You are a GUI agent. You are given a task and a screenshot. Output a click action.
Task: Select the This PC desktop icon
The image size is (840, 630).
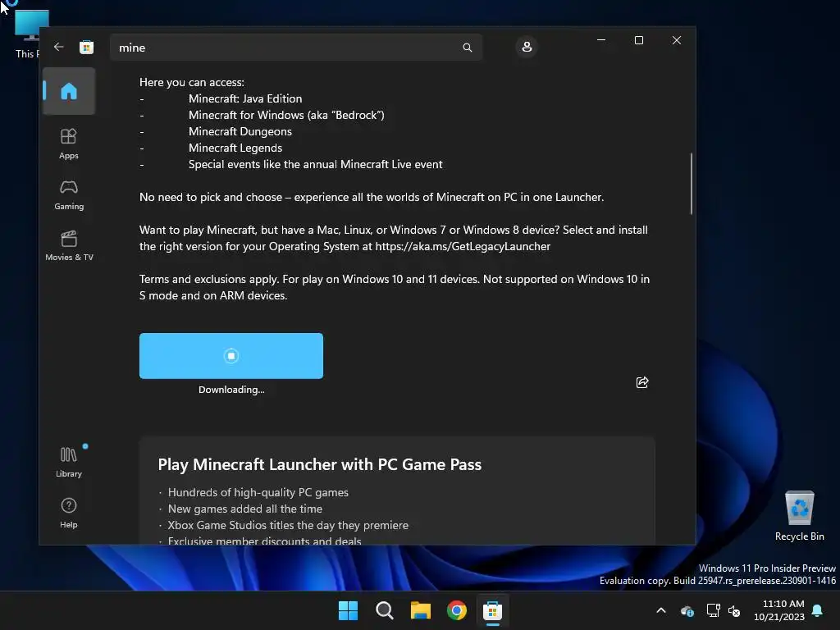pyautogui.click(x=27, y=33)
